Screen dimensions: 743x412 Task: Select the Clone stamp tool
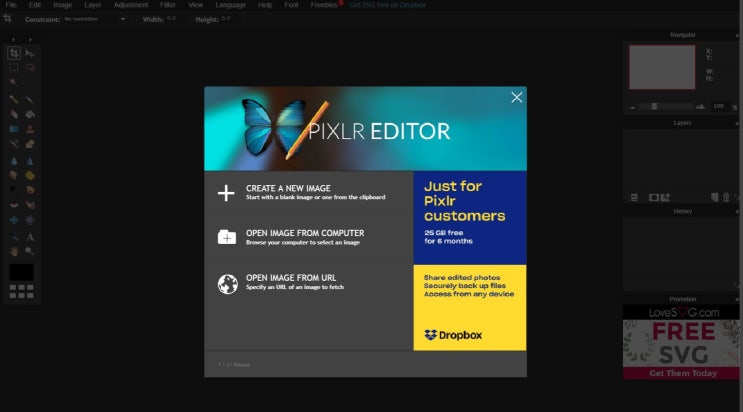(x=30, y=129)
